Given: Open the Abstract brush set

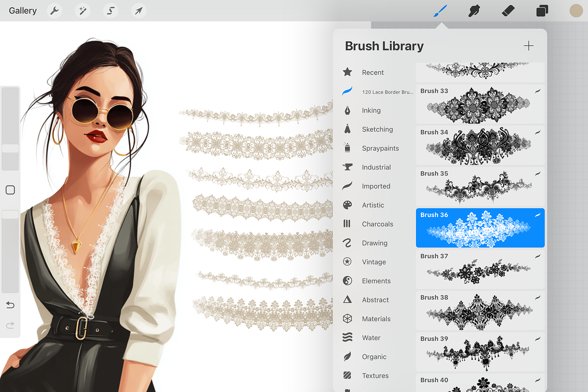Looking at the screenshot, I should (x=375, y=300).
